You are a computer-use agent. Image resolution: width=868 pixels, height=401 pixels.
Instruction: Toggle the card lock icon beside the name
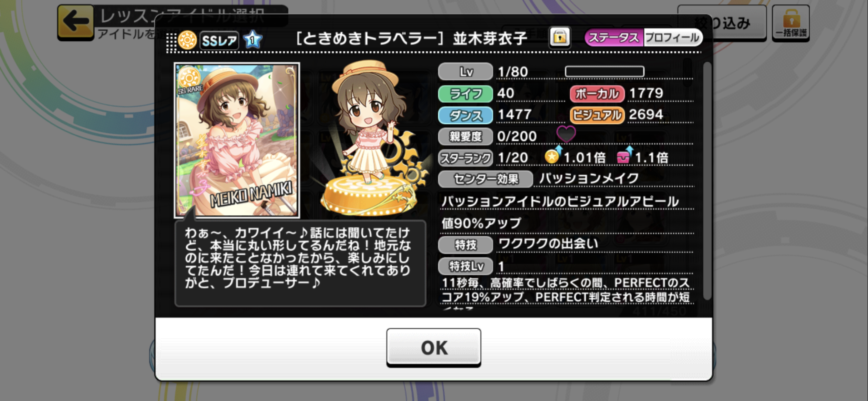(559, 37)
